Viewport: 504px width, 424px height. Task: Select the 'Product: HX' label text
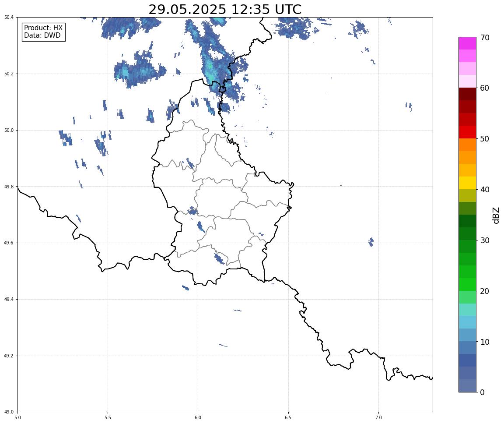click(x=43, y=28)
